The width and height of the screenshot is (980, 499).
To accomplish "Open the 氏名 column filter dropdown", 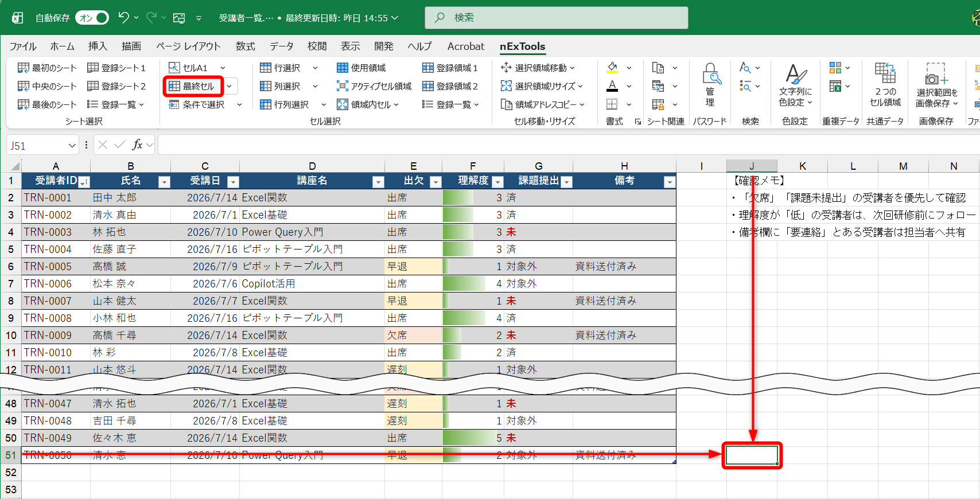I will coord(164,182).
